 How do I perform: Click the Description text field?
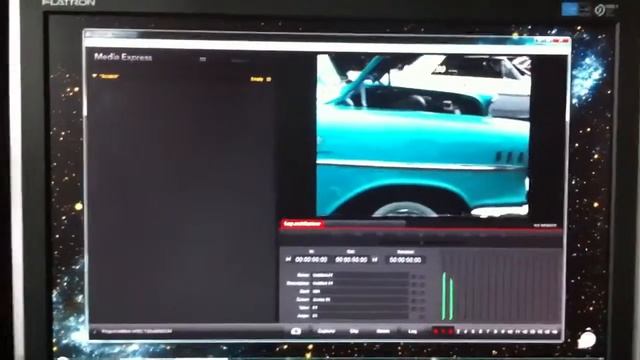point(360,283)
